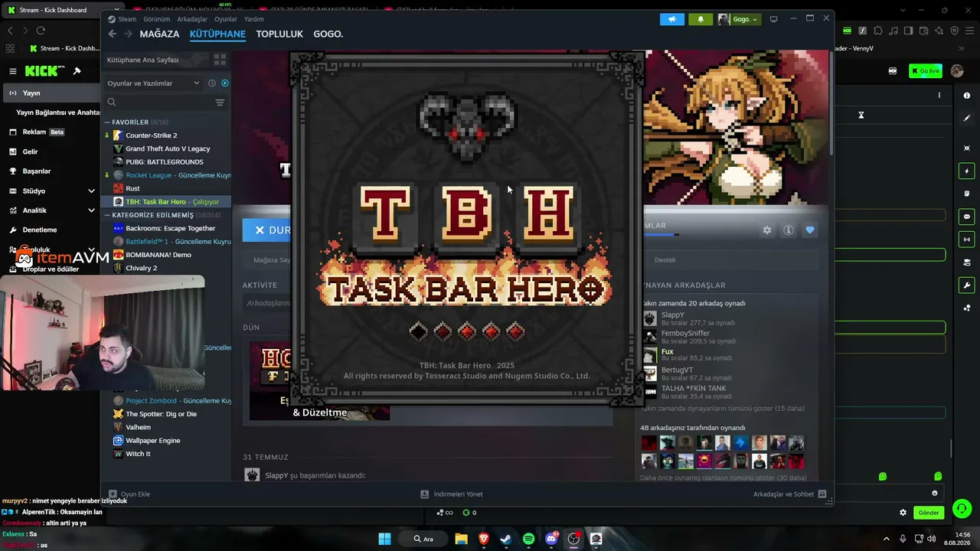The height and width of the screenshot is (551, 980).
Task: Collapse the FAVORİLER category
Action: (x=108, y=122)
